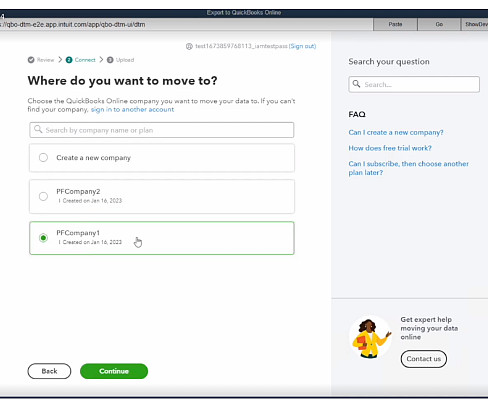Click the PFCompany1 company name text
This screenshot has width=488, height=407.
point(78,233)
